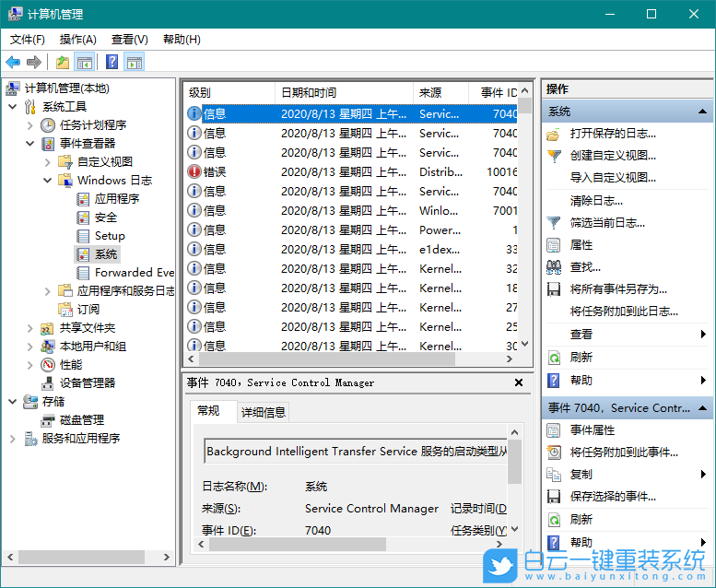
Task: Click the 性能 monitor icon
Action: [x=48, y=365]
